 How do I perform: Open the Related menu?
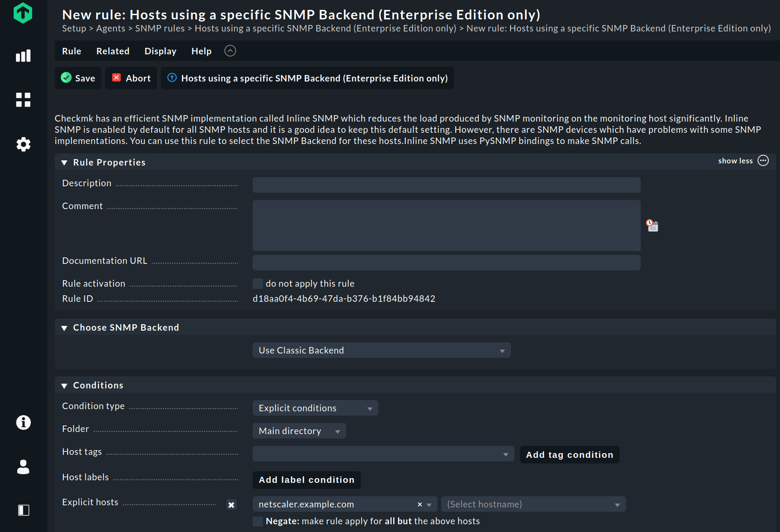point(113,51)
